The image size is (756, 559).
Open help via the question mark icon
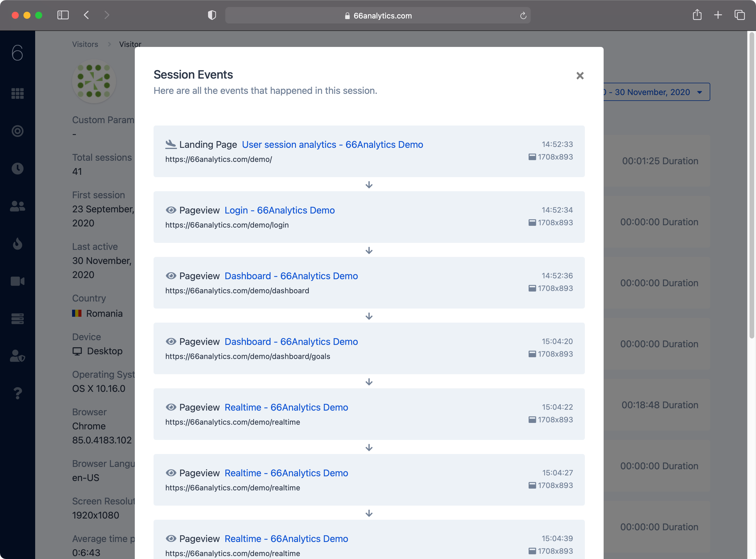pos(17,393)
